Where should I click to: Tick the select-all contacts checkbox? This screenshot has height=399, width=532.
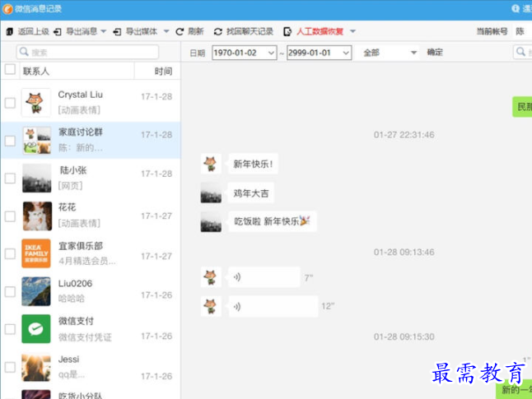click(10, 69)
